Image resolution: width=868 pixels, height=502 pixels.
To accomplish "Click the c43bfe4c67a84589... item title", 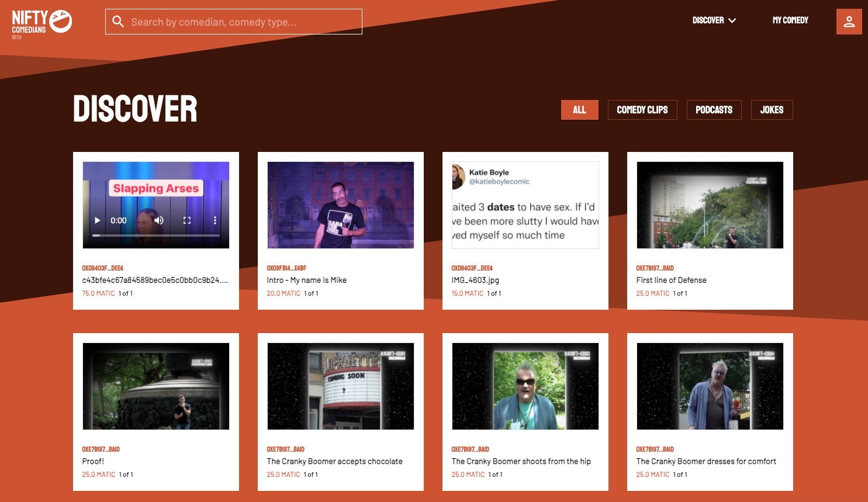I will click(155, 281).
